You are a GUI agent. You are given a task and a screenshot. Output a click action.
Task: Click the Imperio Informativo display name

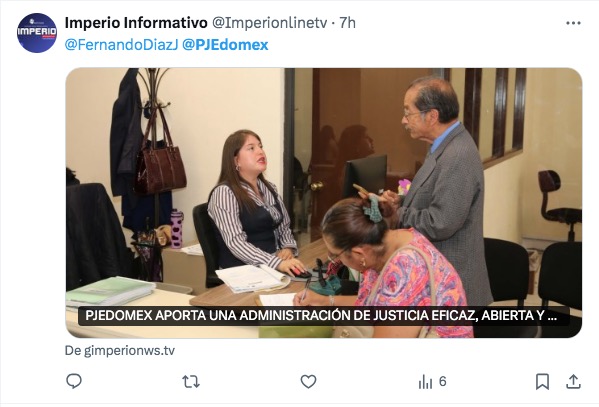(136, 23)
